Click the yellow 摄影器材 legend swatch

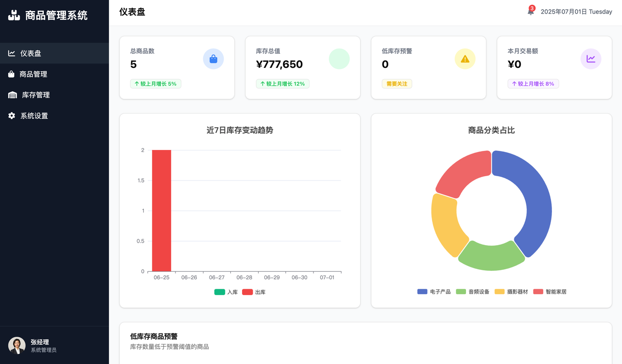[x=500, y=292]
